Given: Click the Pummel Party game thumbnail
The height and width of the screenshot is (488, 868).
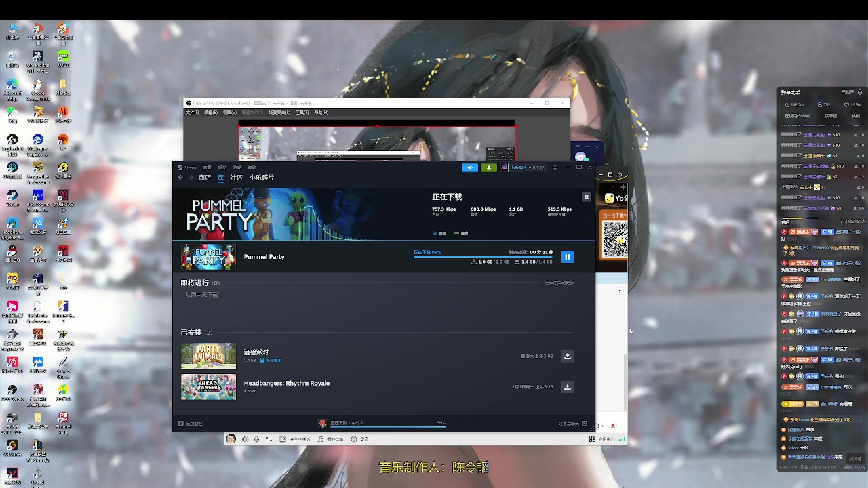Looking at the screenshot, I should (208, 257).
